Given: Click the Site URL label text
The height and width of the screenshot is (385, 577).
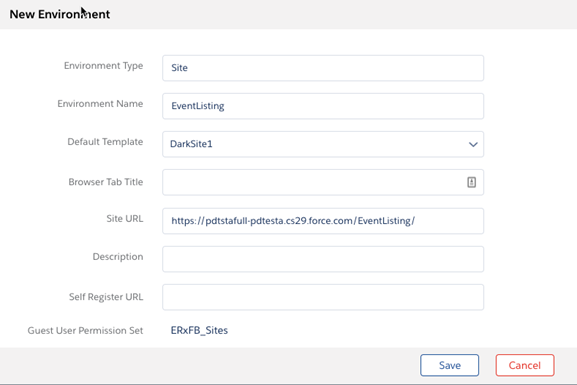Looking at the screenshot, I should click(125, 219).
